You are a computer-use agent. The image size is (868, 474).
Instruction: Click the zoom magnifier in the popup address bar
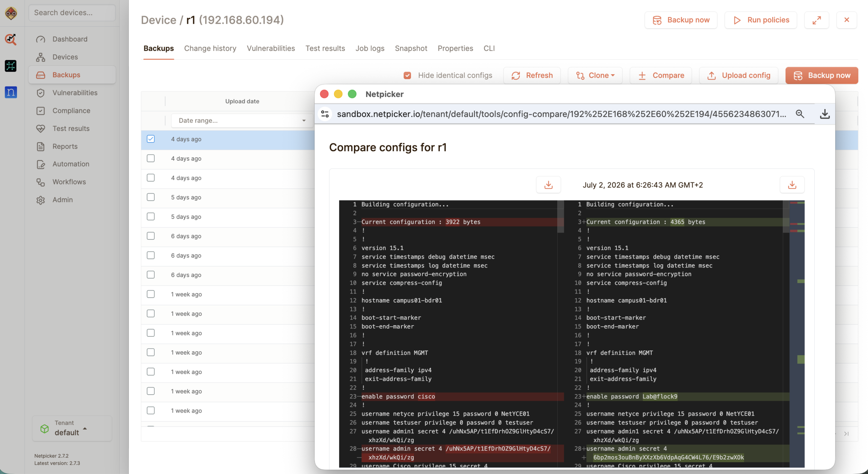pos(800,114)
